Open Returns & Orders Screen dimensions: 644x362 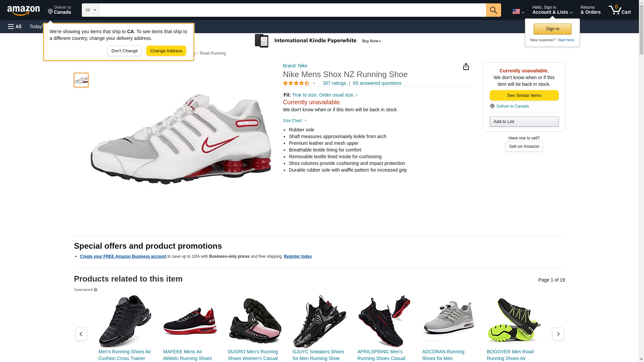(x=590, y=10)
